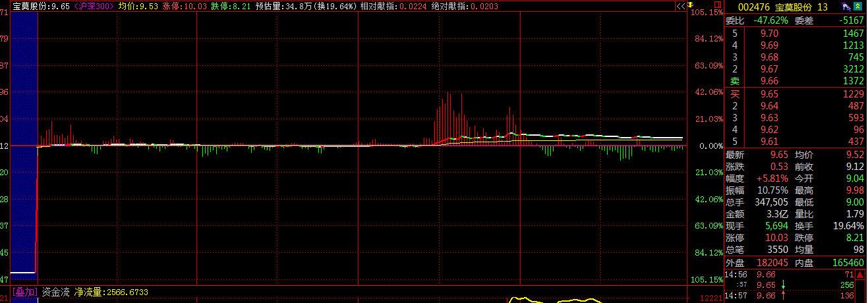Screen dimensions: 868x303
Task: Select buy level 1 price 9.65
Action: pos(769,94)
